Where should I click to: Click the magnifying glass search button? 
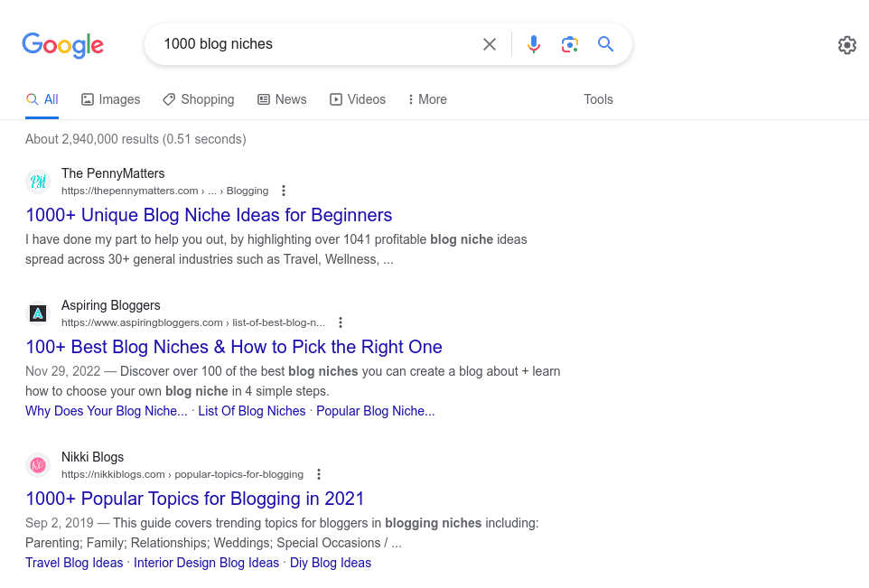606,44
